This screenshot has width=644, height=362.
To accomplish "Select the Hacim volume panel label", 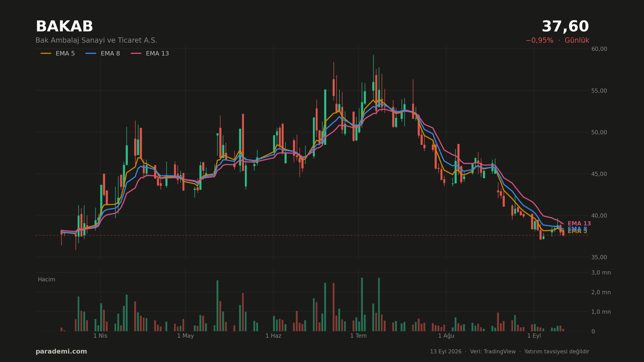I will [x=46, y=280].
